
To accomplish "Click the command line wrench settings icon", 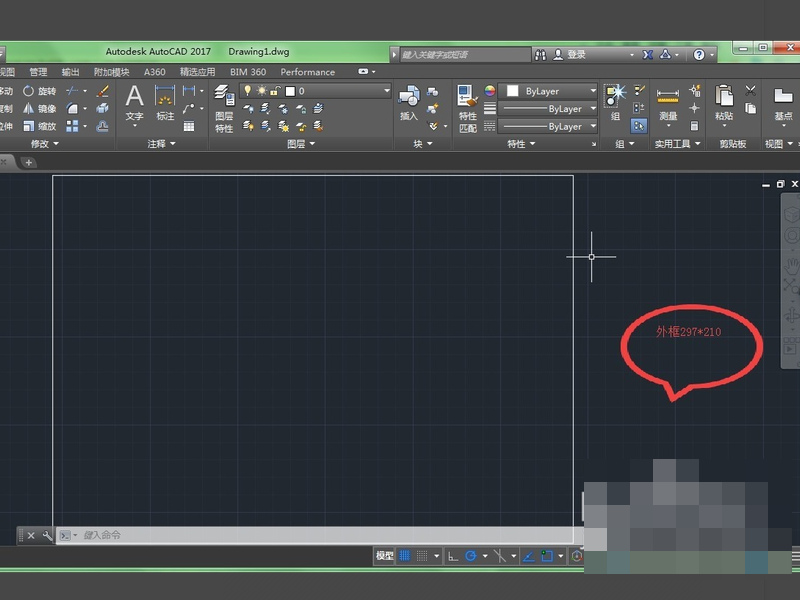I will [47, 535].
